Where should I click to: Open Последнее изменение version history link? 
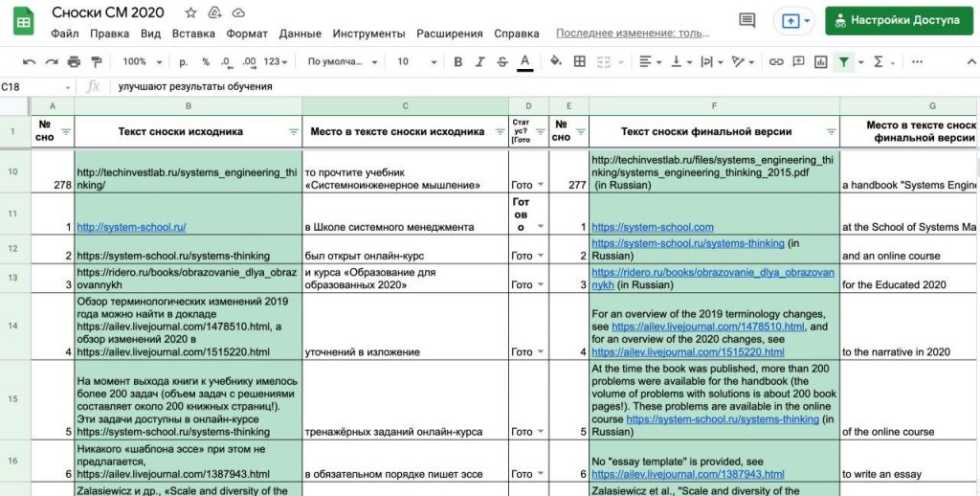633,34
